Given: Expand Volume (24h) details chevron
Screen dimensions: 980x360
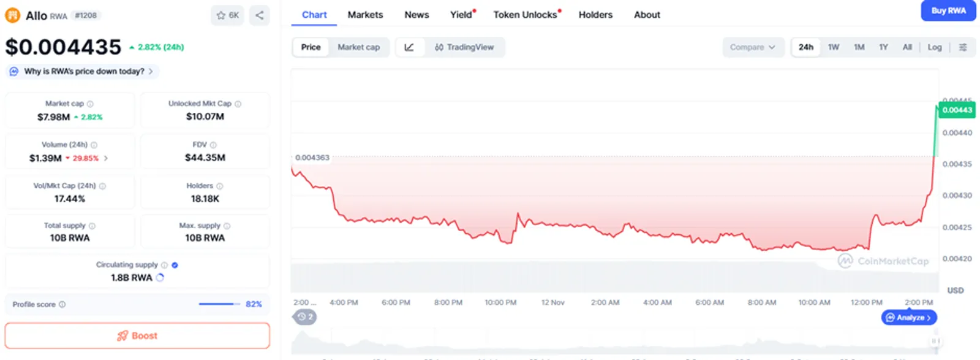Looking at the screenshot, I should [x=106, y=158].
